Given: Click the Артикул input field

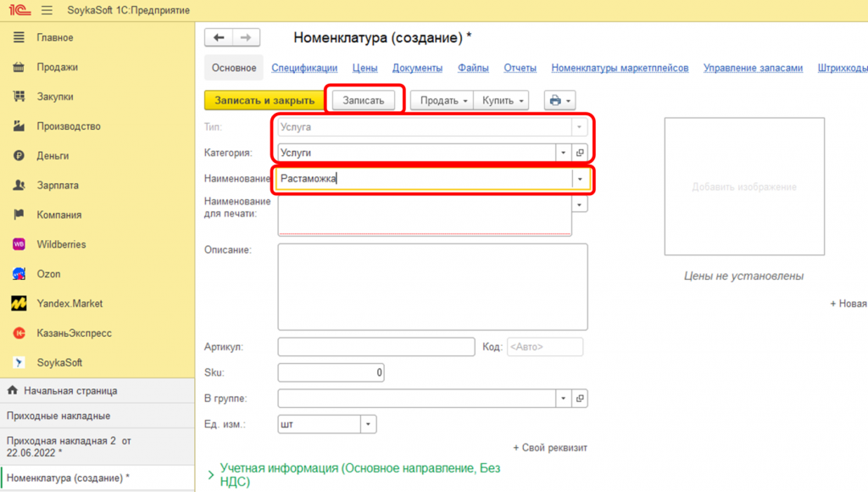Looking at the screenshot, I should (376, 347).
